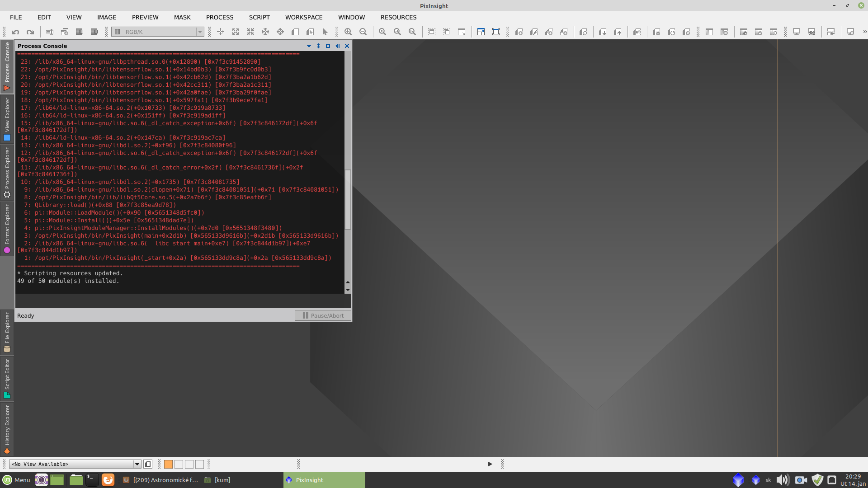The image size is (868, 488).
Task: Select the fourth workspace square
Action: tap(199, 464)
